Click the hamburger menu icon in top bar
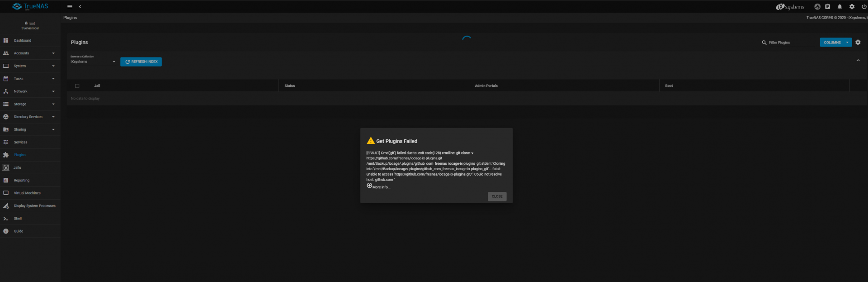The height and width of the screenshot is (282, 868). (x=70, y=7)
